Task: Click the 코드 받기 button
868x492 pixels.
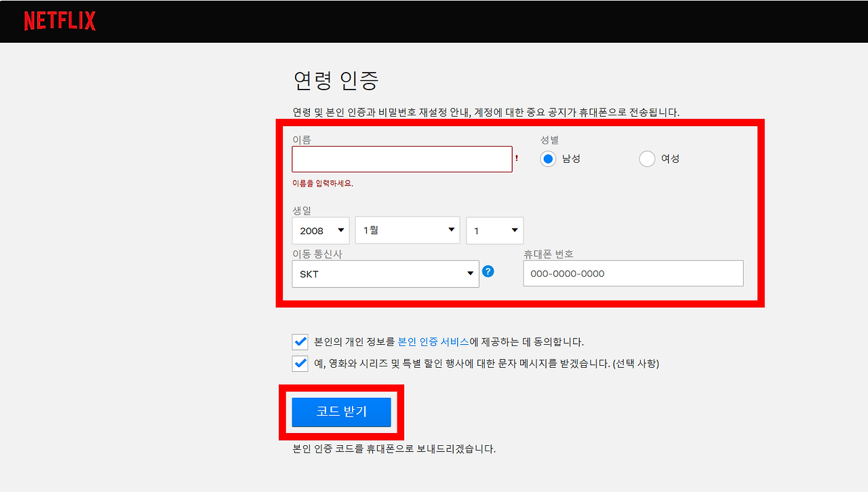Action: point(341,412)
